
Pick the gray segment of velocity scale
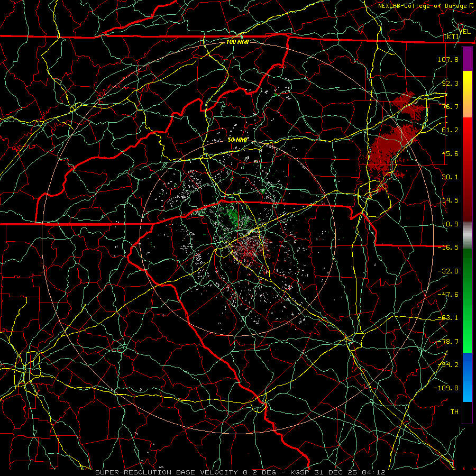pos(467,235)
